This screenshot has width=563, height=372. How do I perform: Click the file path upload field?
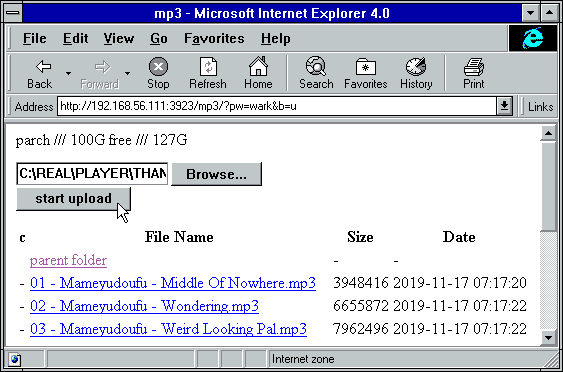92,174
